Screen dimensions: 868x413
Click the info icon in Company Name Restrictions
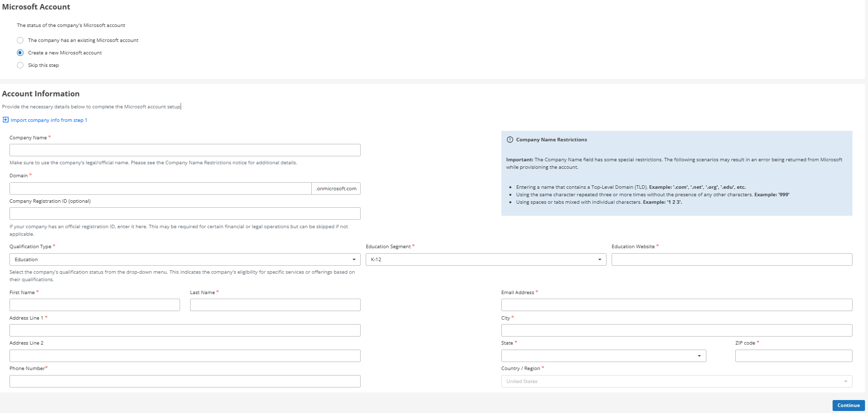(x=510, y=140)
